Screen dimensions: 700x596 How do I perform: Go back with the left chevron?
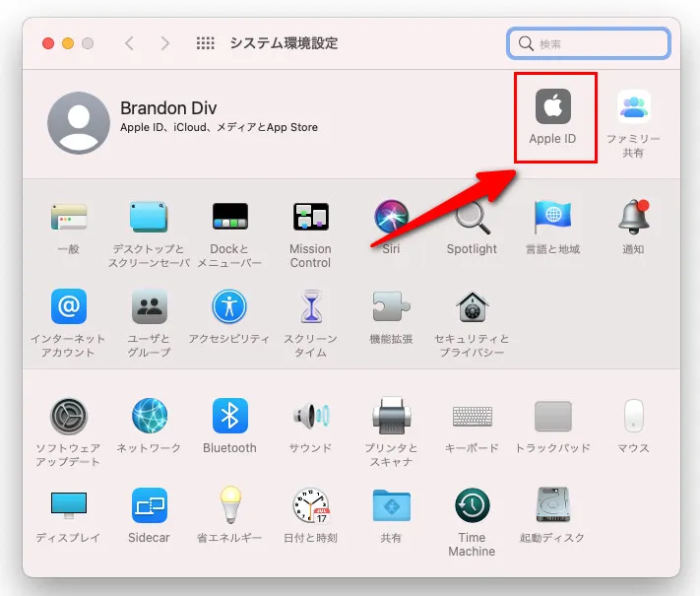129,43
